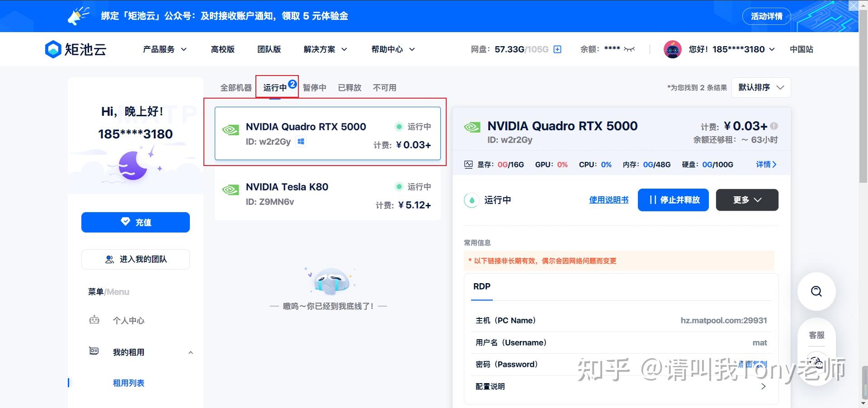Click the username value mat

point(760,342)
